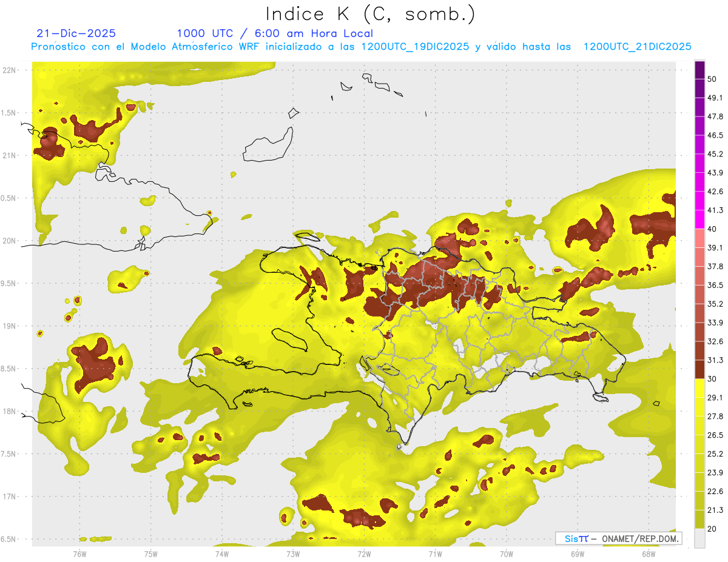
Task: Click the latitude label '20N'
Action: point(9,241)
